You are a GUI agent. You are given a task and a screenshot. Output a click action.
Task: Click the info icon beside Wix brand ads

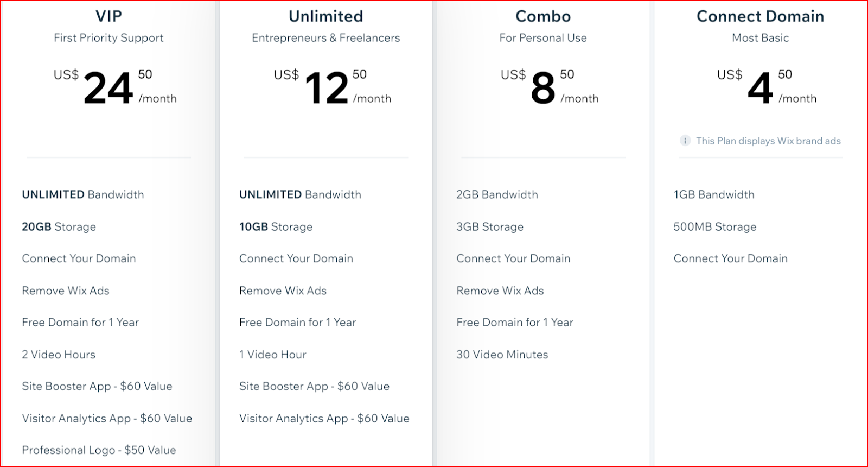[685, 141]
